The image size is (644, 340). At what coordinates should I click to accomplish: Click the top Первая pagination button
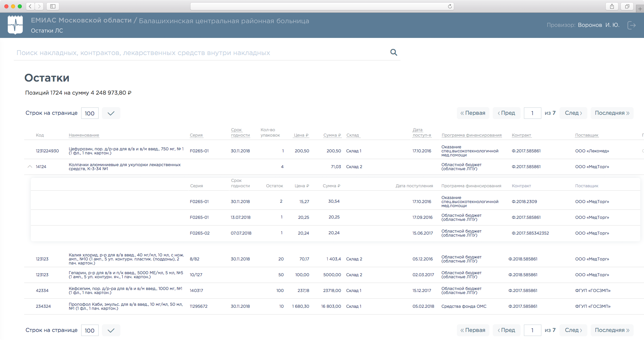point(473,113)
